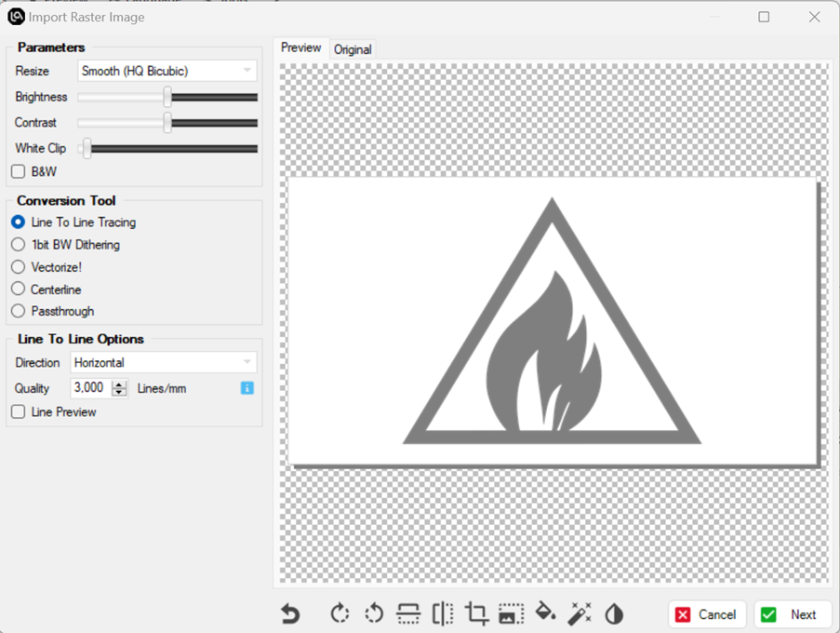Image resolution: width=840 pixels, height=633 pixels.
Task: Click the fill bucket icon
Action: [x=544, y=613]
